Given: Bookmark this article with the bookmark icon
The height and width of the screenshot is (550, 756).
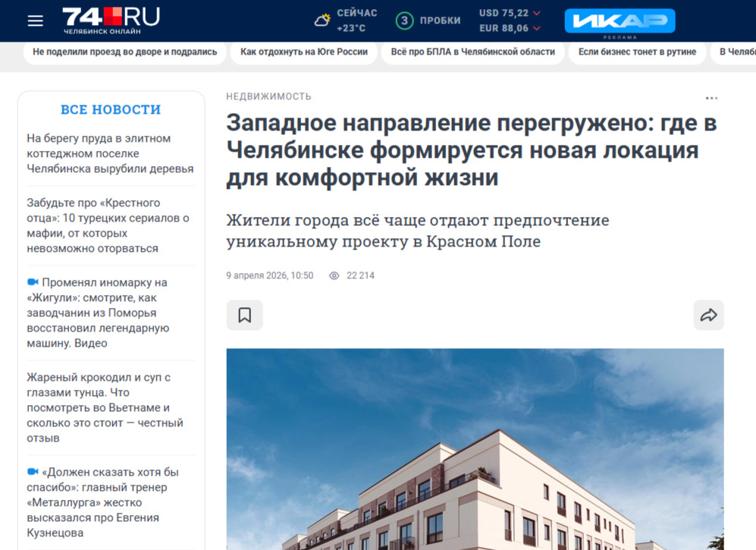Looking at the screenshot, I should pos(244,315).
